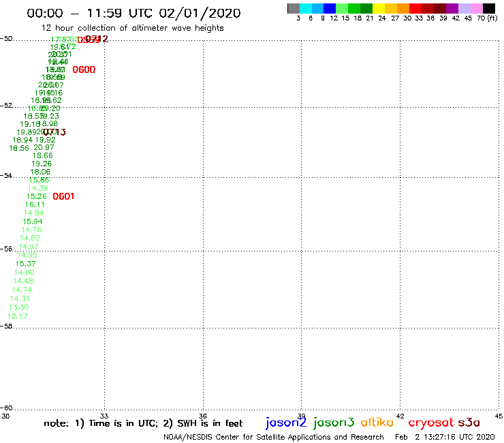This screenshot has height=443, width=504.
Task: Select the purple swatch in the color scale
Action: coord(452,8)
